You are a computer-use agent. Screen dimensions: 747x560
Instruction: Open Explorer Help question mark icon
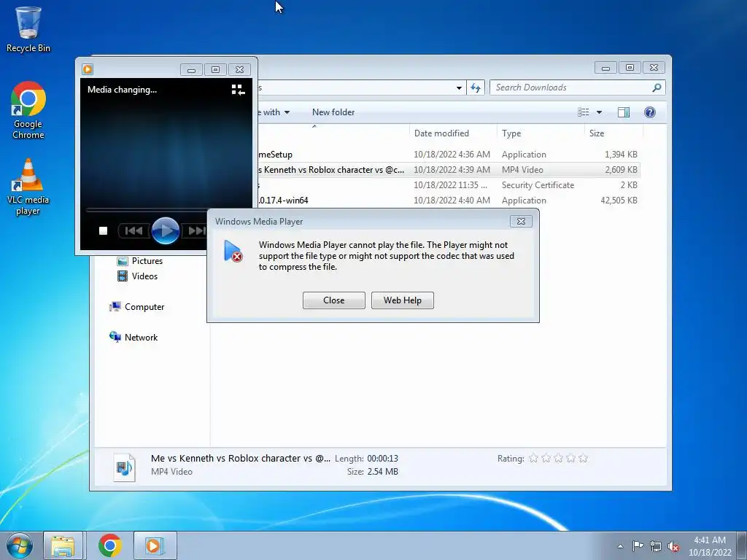[650, 112]
